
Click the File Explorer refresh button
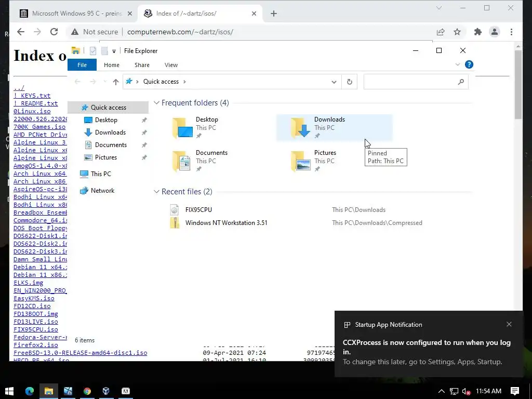350,82
